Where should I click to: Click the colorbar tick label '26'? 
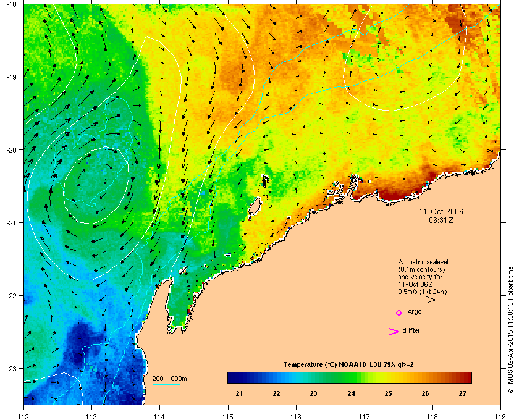coord(425,393)
